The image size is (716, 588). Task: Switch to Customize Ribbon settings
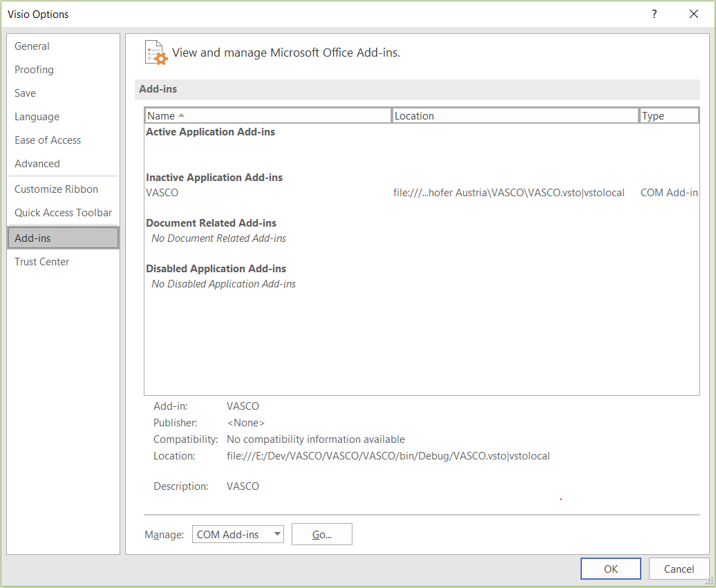tap(63, 189)
